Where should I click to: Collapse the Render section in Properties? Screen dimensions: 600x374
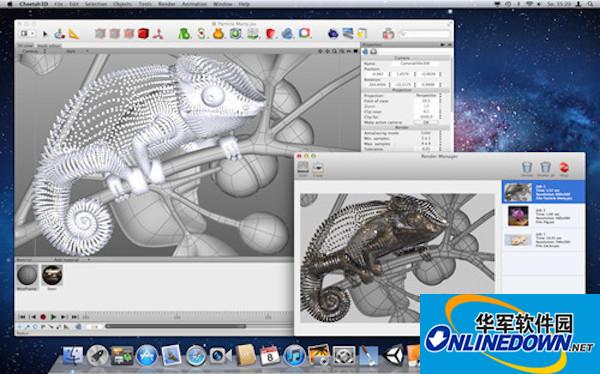tap(406, 127)
